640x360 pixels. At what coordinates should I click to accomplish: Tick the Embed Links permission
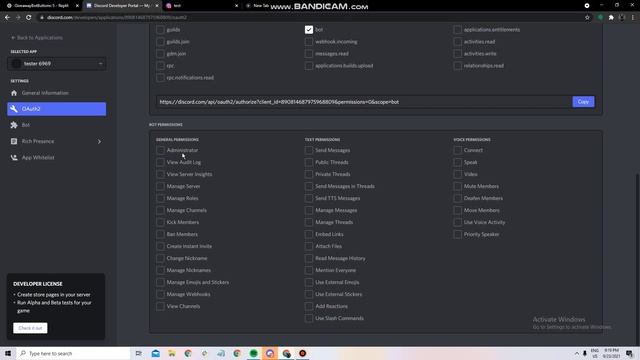(309, 234)
